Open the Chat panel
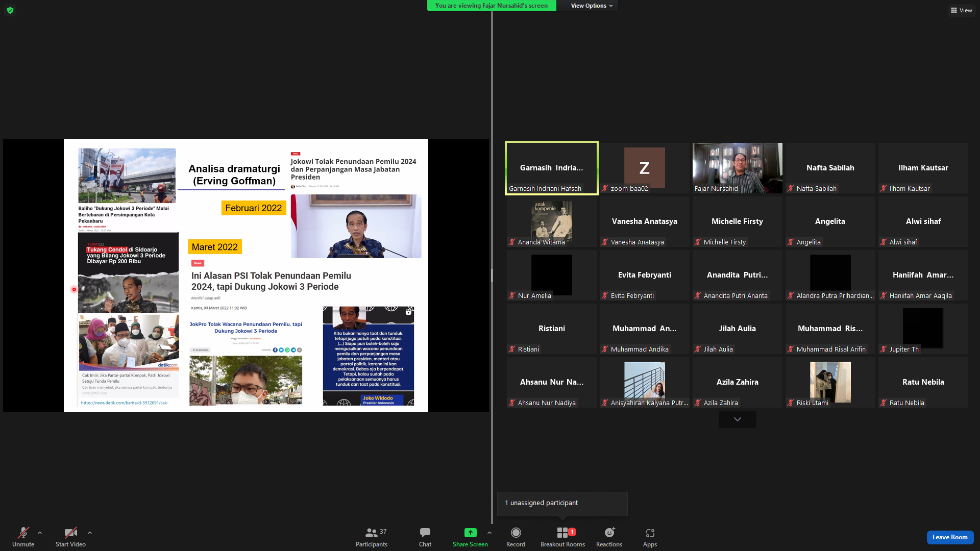Screen dimensions: 980x551 (425, 537)
